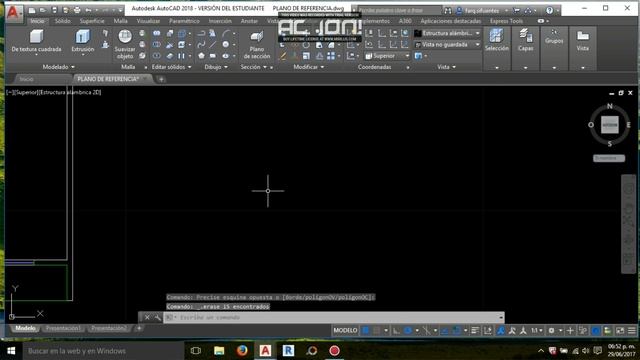Switch to the Presentación1 layout tab
The image size is (640, 360).
click(63, 328)
